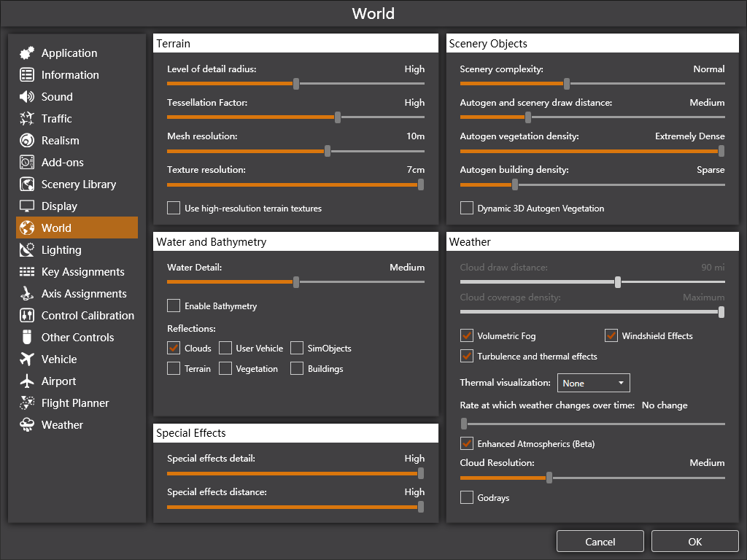The width and height of the screenshot is (747, 560).
Task: Click the Application gear icon in sidebar
Action: click(x=27, y=53)
